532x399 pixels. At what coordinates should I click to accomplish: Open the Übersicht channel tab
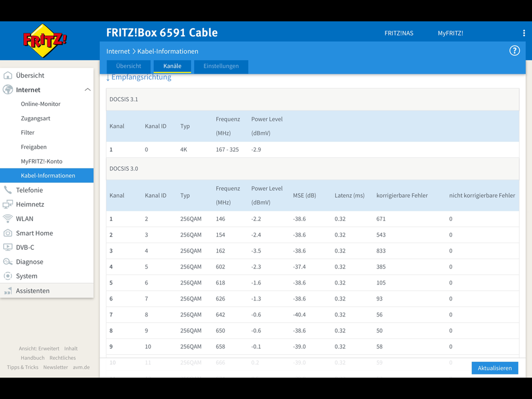pos(128,67)
